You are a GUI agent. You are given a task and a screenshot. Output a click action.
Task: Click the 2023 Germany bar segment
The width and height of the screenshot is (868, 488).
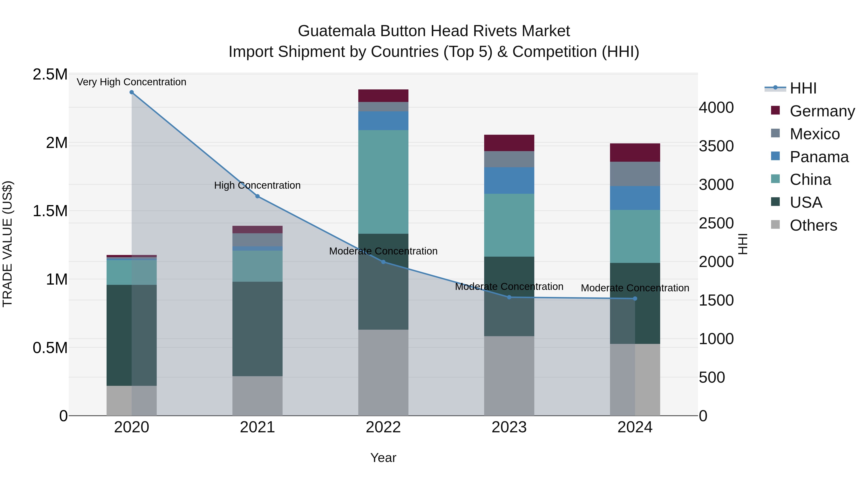pyautogui.click(x=509, y=143)
